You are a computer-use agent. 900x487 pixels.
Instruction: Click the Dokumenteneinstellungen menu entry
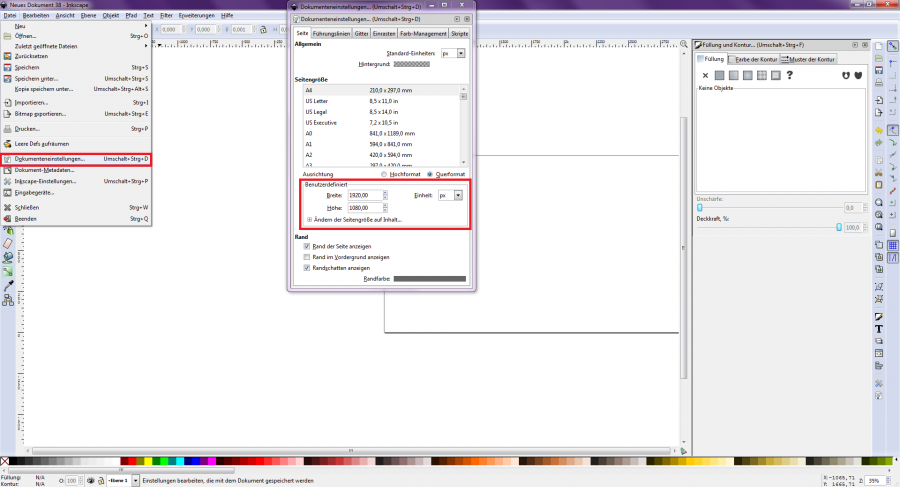click(x=50, y=159)
